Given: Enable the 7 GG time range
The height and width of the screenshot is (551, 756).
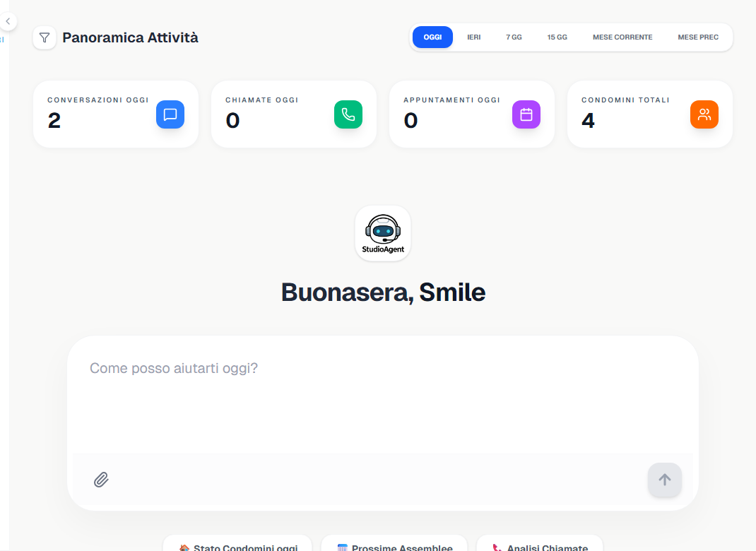Looking at the screenshot, I should click(x=514, y=37).
